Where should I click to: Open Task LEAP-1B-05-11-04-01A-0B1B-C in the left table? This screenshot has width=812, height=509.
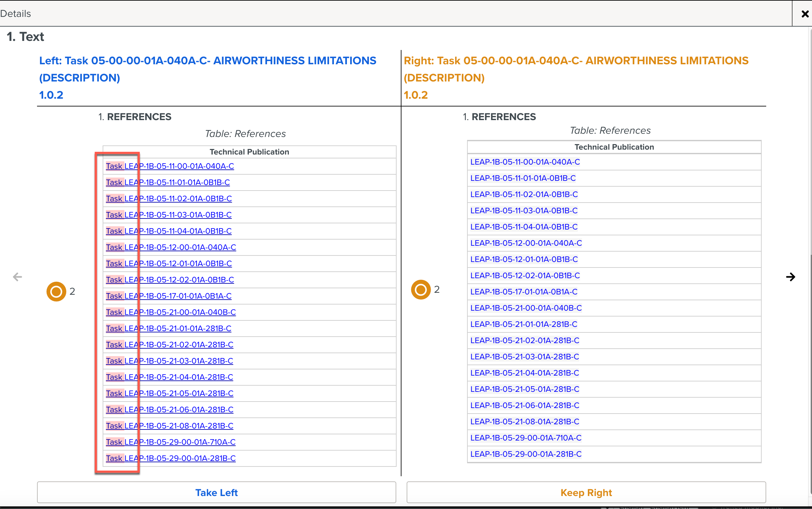point(169,231)
